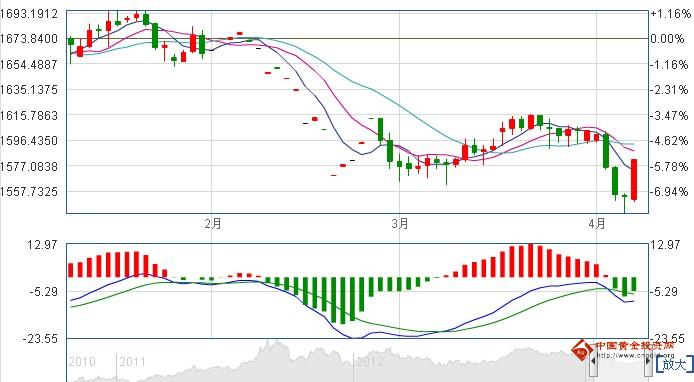The width and height of the screenshot is (694, 382).
Task: Click the -23.55 label left of MACD panel
Action: [x=40, y=339]
